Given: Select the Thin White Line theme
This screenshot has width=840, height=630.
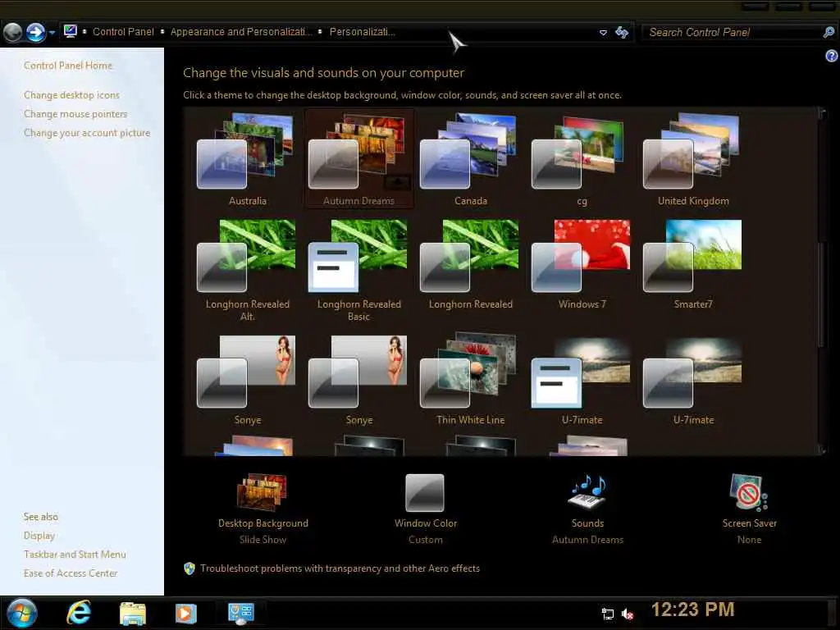Looking at the screenshot, I should [470, 379].
